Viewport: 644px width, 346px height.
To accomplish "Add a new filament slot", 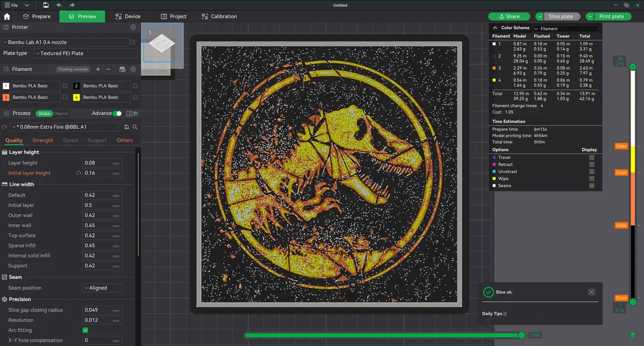I will pyautogui.click(x=98, y=69).
